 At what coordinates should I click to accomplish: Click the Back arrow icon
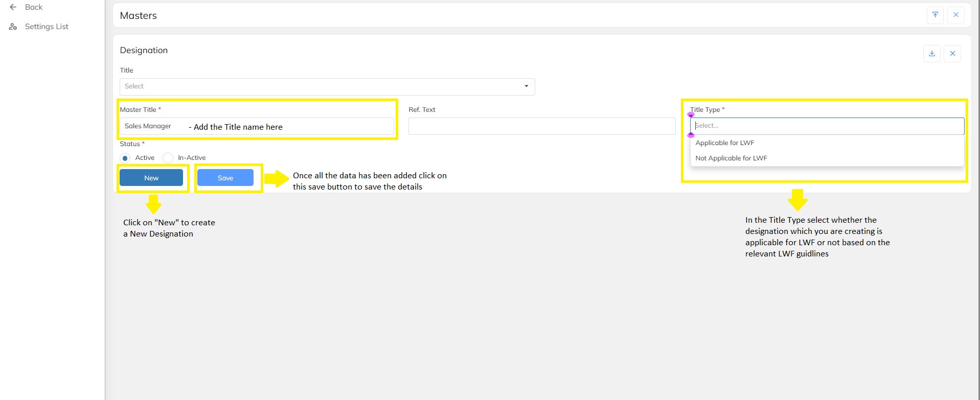point(13,7)
